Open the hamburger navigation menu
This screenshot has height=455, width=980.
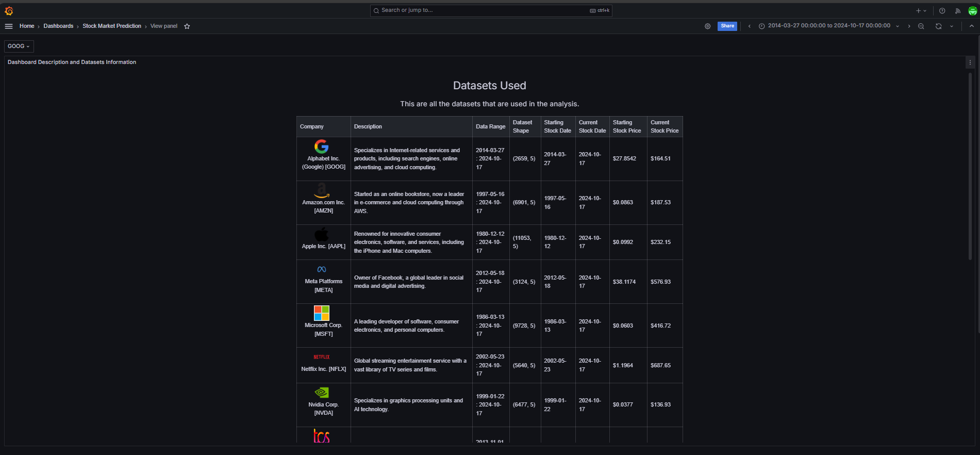pyautogui.click(x=9, y=26)
